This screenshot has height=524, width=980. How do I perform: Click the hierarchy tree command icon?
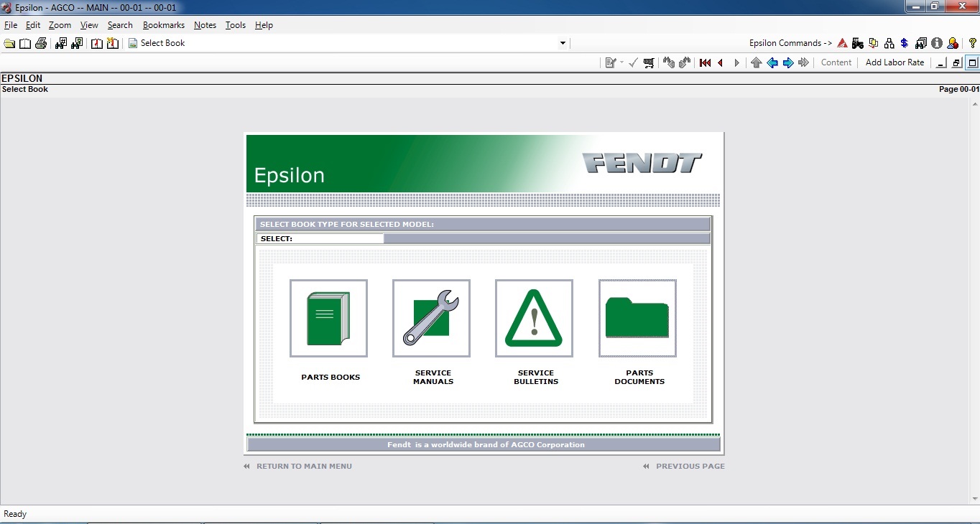(889, 43)
